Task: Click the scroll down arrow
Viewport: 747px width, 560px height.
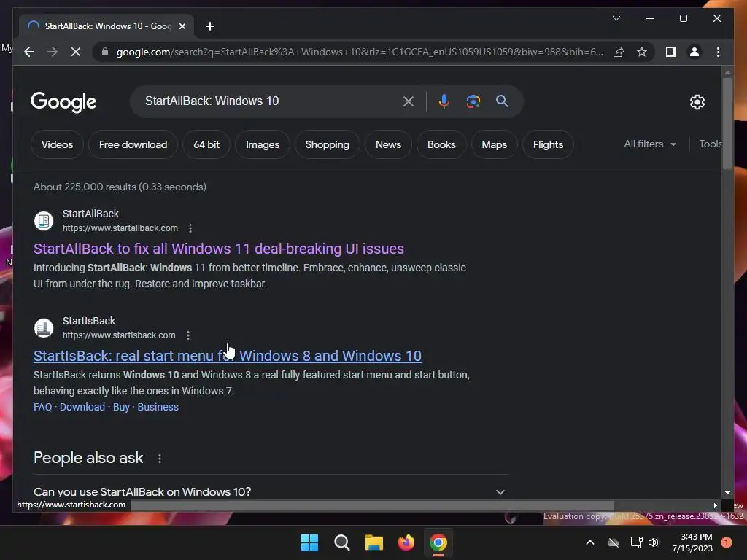Action: coord(727,493)
